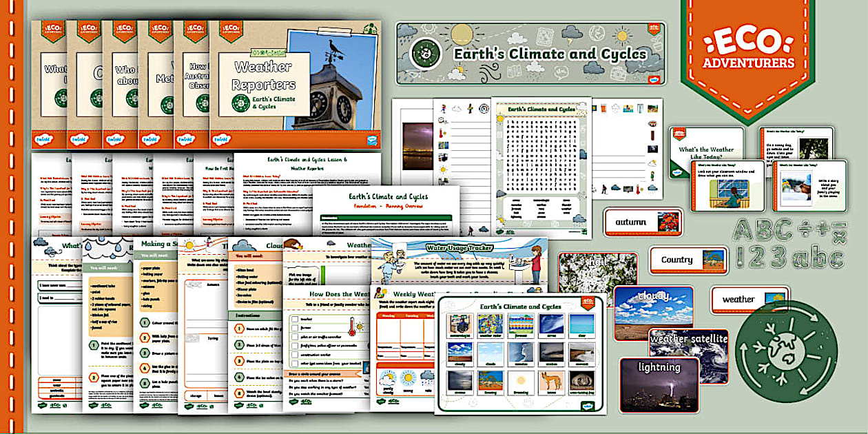The width and height of the screenshot is (868, 434).
Task: Tick the last checkbox in the jobs list
Action: (x=294, y=362)
